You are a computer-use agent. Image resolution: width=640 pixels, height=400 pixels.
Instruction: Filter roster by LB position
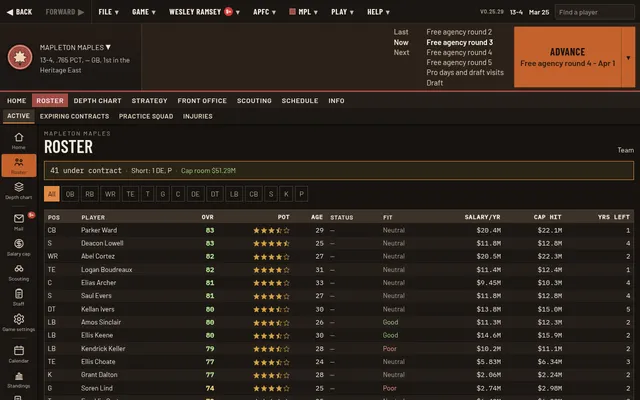(x=234, y=194)
